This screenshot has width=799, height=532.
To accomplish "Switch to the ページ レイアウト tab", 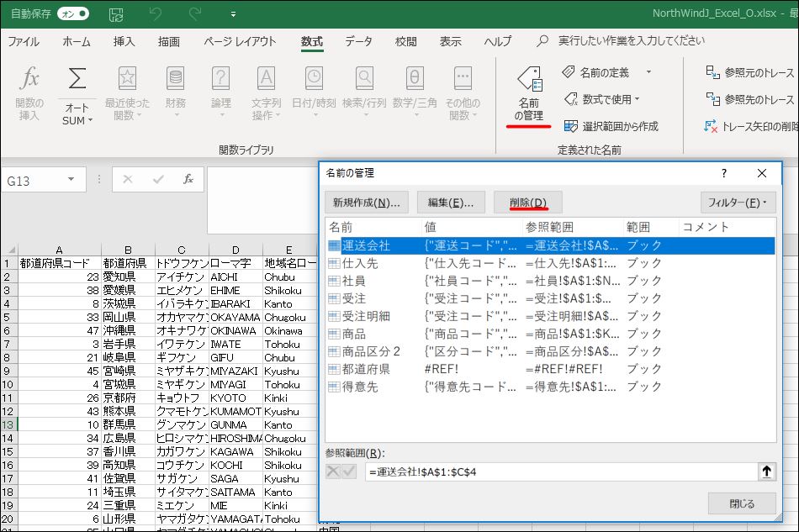I will tap(240, 41).
